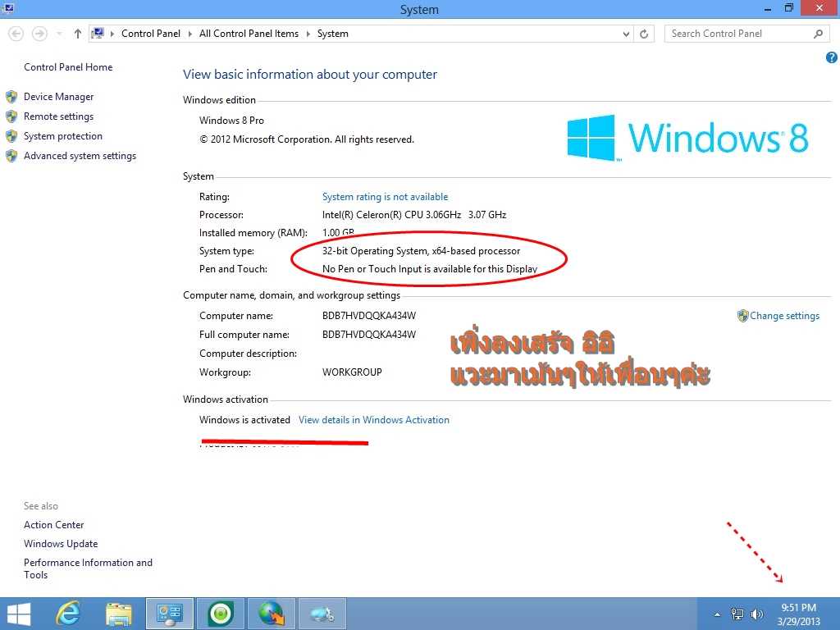Go back using the Back arrow
Viewport: 840px width, 630px height.
[16, 34]
